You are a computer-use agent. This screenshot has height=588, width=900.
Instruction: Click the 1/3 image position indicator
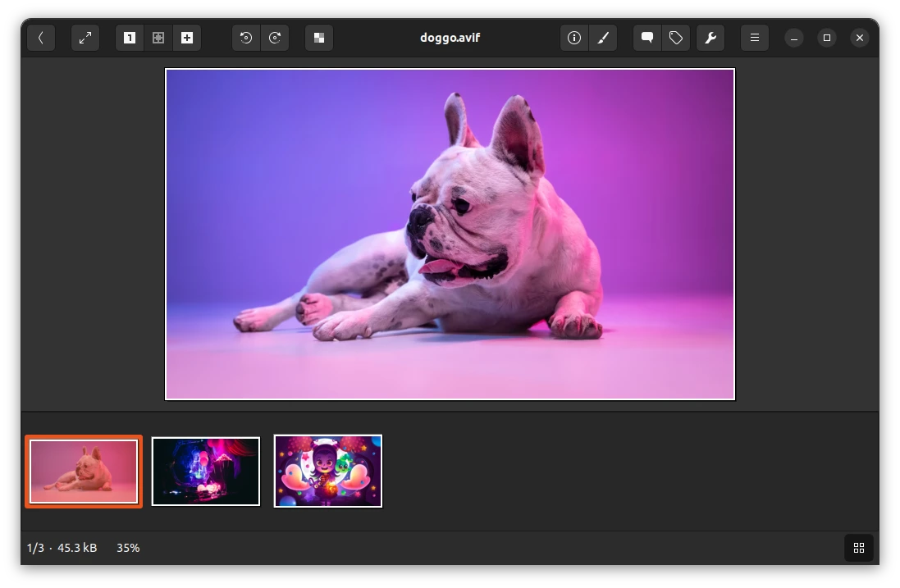[35, 548]
